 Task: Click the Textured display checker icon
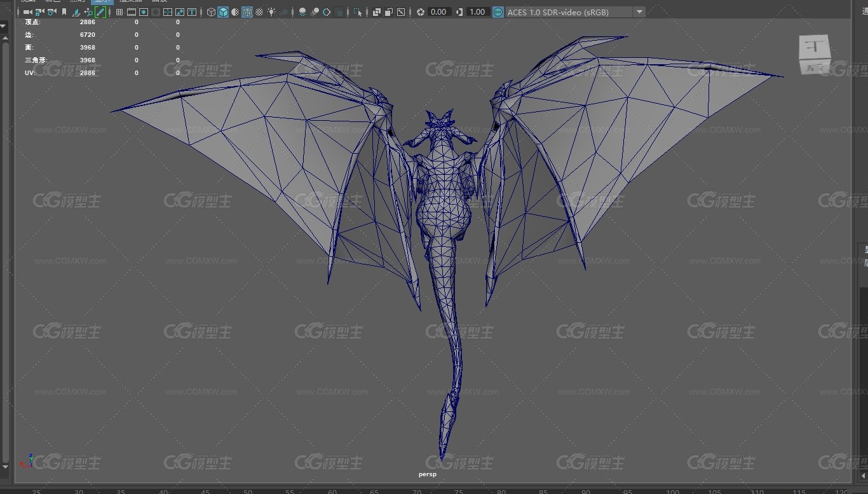click(259, 12)
